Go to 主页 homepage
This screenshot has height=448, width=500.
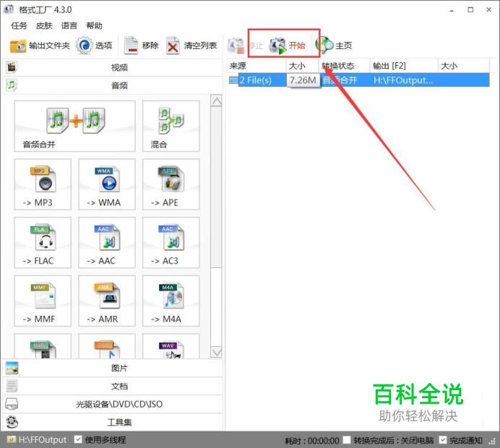pyautogui.click(x=334, y=46)
